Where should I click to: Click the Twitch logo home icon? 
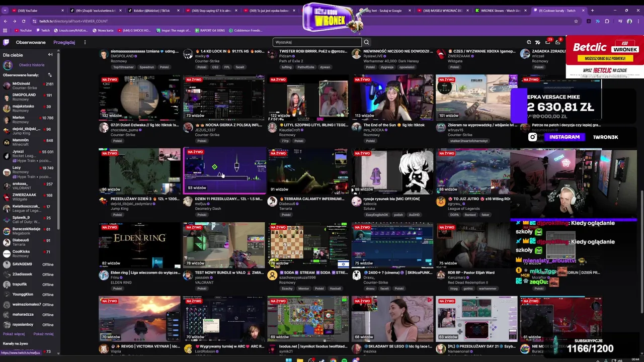click(x=6, y=42)
